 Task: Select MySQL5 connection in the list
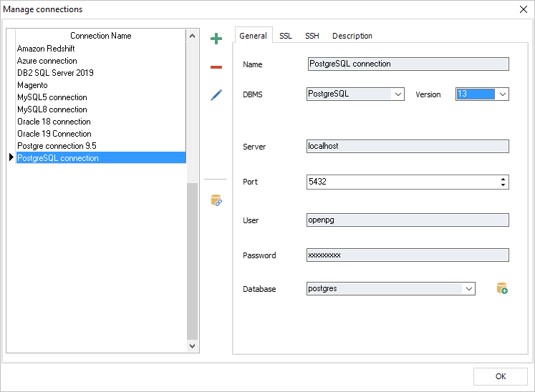click(101, 97)
